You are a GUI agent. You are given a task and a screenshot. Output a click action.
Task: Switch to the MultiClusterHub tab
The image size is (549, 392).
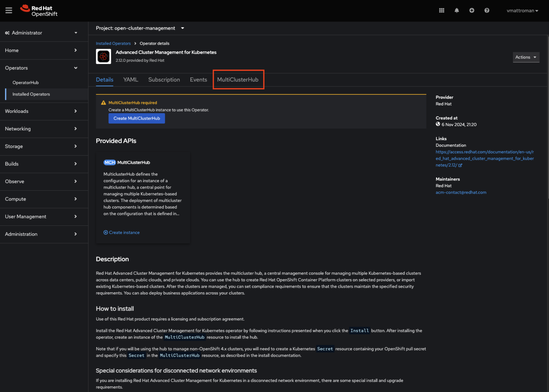pyautogui.click(x=238, y=80)
